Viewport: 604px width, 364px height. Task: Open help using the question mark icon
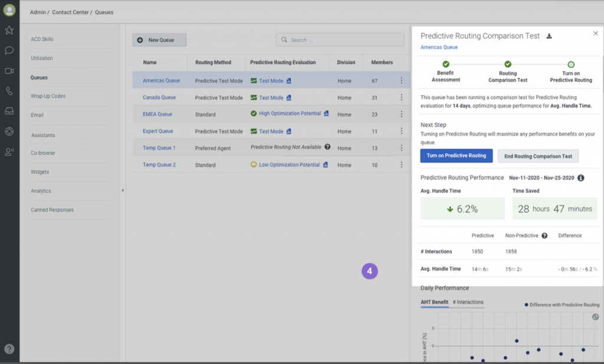(x=9, y=348)
